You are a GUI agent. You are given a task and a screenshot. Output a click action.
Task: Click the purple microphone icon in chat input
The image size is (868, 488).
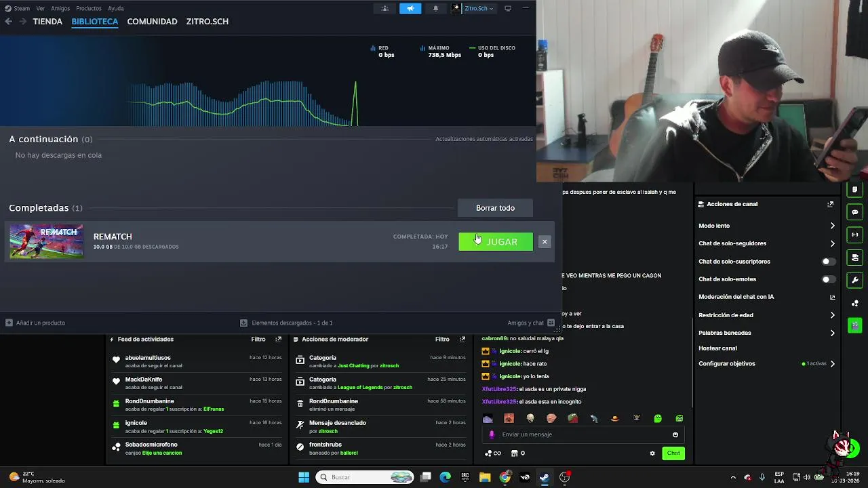point(492,434)
